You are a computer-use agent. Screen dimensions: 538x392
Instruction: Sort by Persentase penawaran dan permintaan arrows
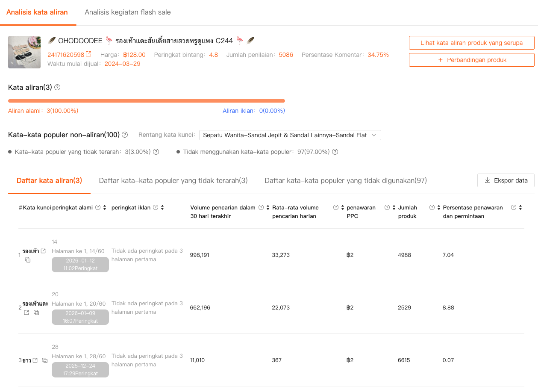(520, 208)
